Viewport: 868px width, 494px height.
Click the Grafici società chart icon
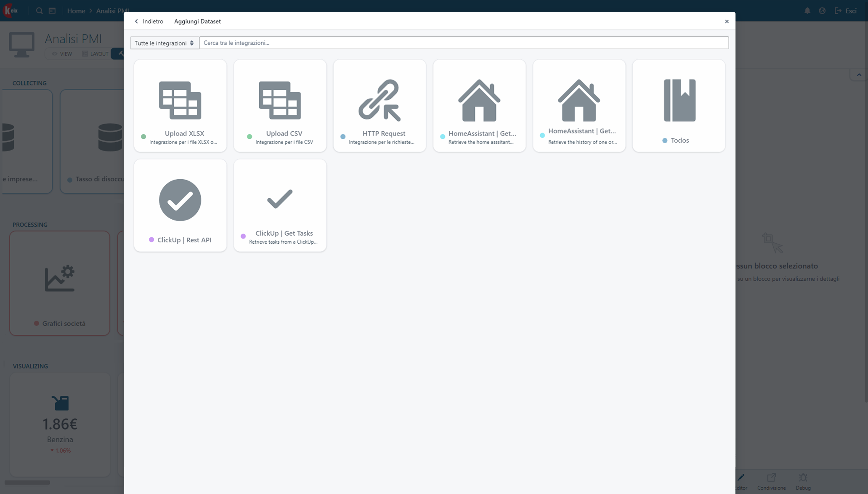tap(60, 278)
